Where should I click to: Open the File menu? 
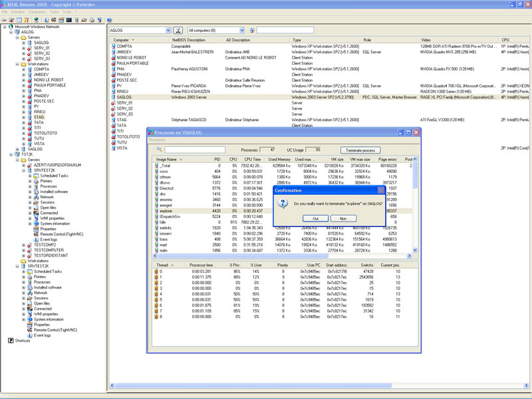5,12
